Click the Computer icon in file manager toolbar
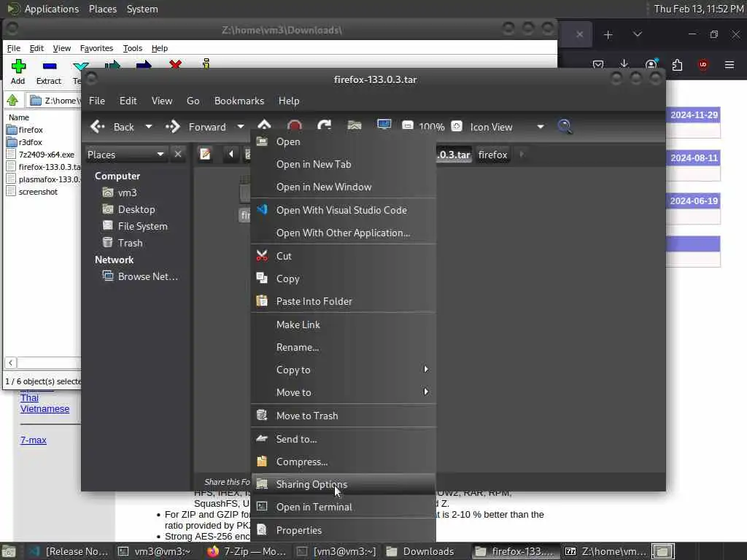 tap(384, 125)
